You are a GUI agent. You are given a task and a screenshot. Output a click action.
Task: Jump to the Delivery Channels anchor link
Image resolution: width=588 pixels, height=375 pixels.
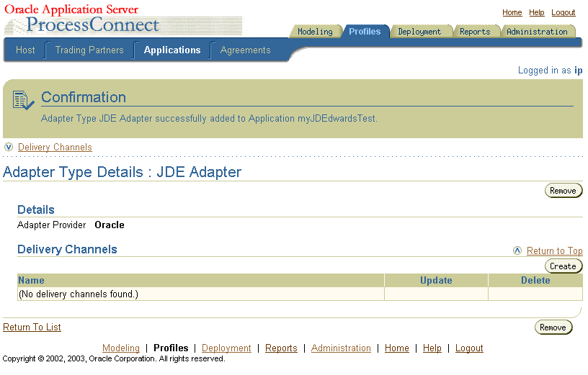pyautogui.click(x=55, y=147)
